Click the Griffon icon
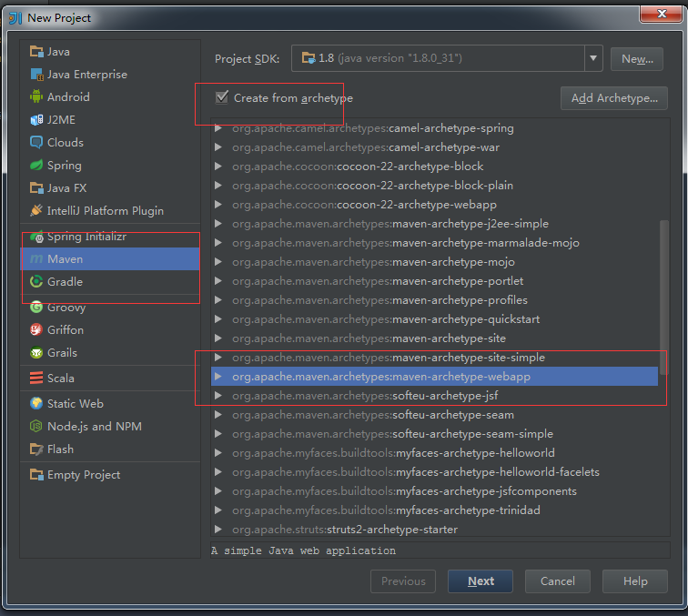Viewport: 688px width, 616px height. [x=36, y=330]
